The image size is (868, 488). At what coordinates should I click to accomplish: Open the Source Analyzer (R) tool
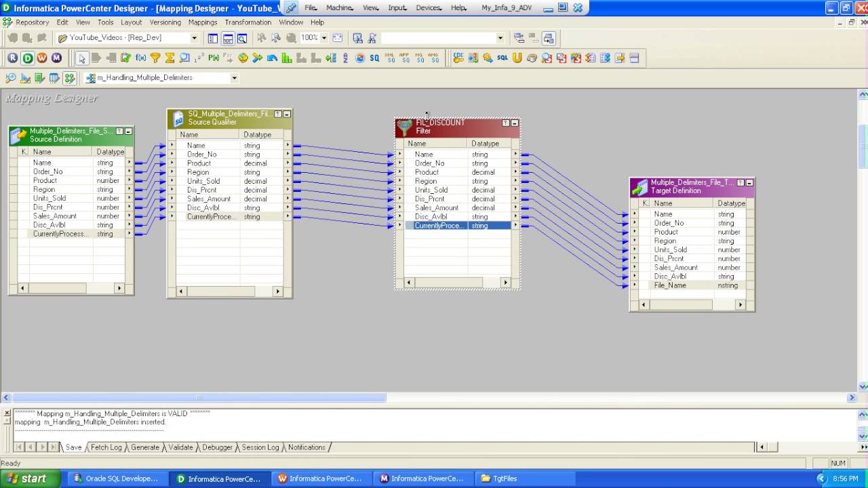click(x=13, y=58)
